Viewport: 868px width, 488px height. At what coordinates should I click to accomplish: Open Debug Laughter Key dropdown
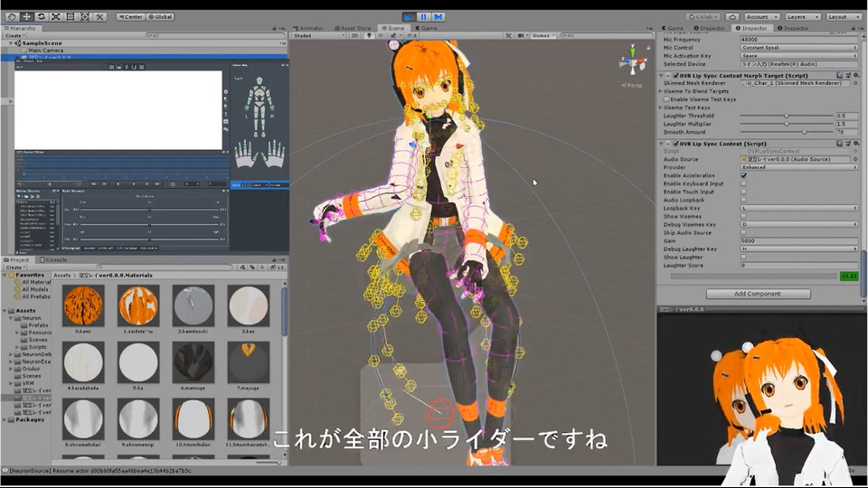coord(798,249)
